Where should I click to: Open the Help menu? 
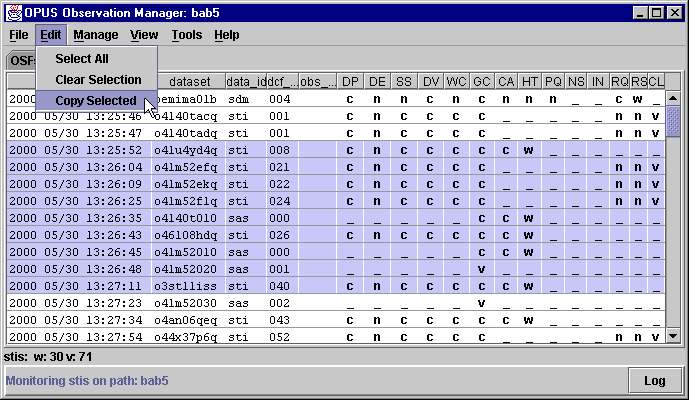click(227, 35)
